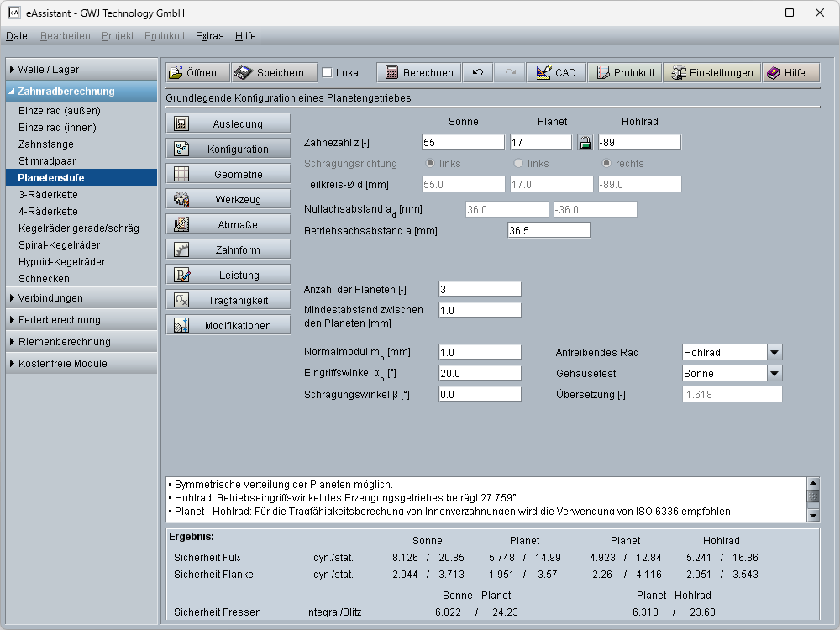Enable the Lokal checkbox

(x=328, y=73)
